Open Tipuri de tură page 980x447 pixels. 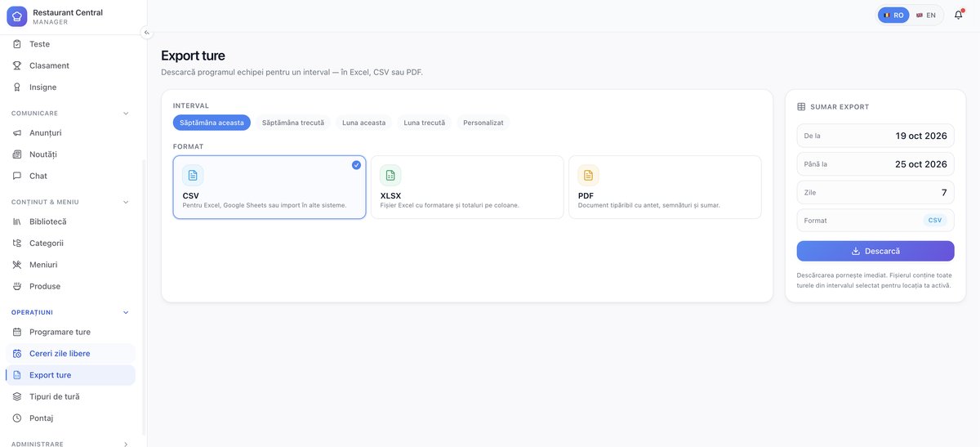[x=70, y=396]
